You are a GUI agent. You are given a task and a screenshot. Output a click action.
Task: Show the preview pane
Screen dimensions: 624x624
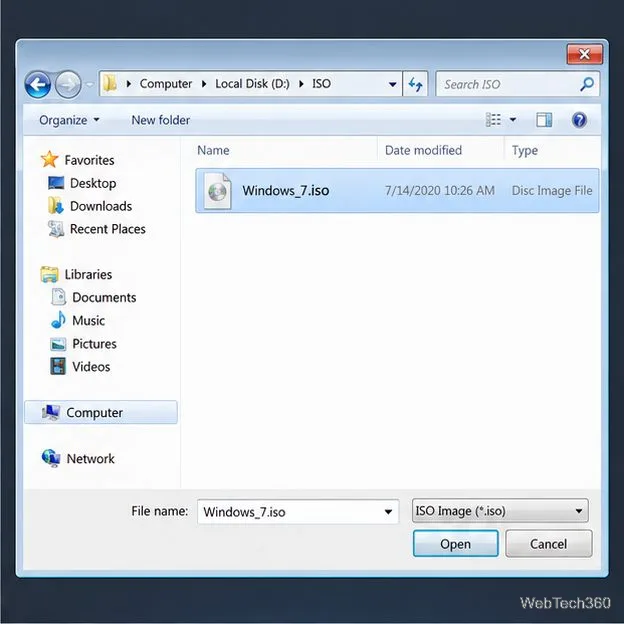pos(544,119)
